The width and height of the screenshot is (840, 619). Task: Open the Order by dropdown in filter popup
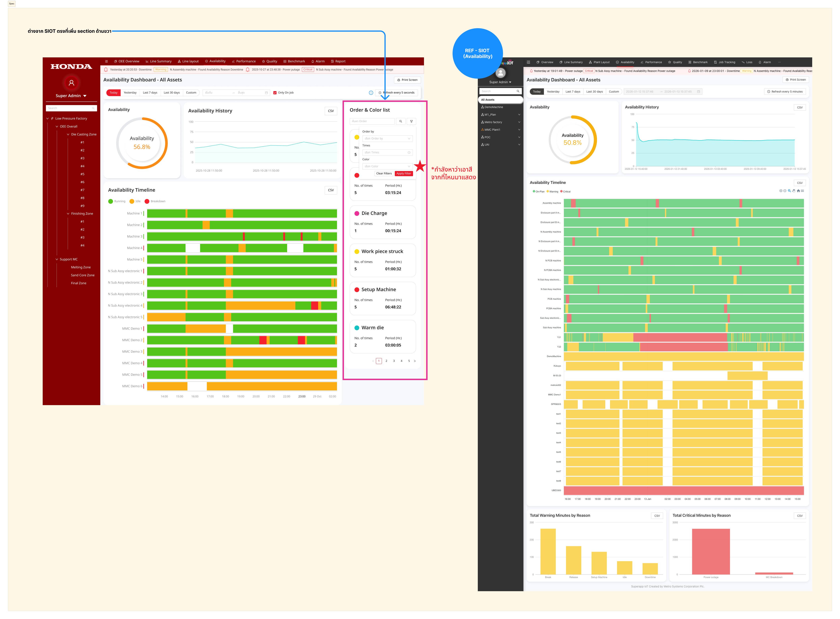[x=387, y=139]
